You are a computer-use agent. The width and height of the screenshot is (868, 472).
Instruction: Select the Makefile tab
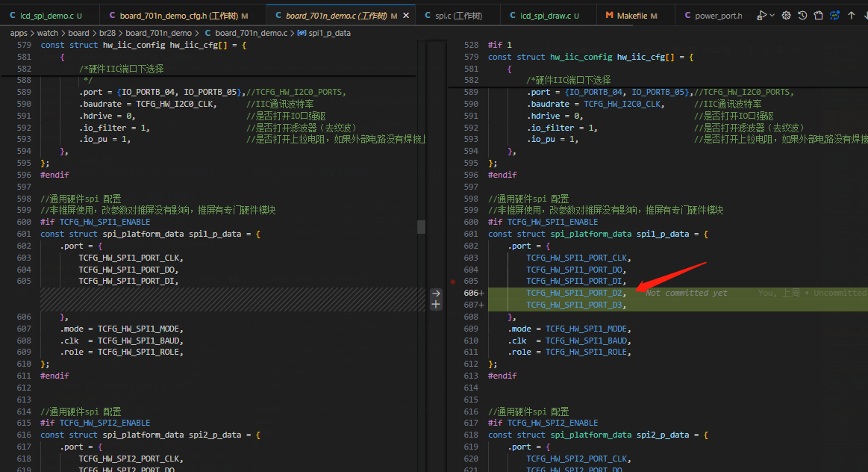(636, 16)
